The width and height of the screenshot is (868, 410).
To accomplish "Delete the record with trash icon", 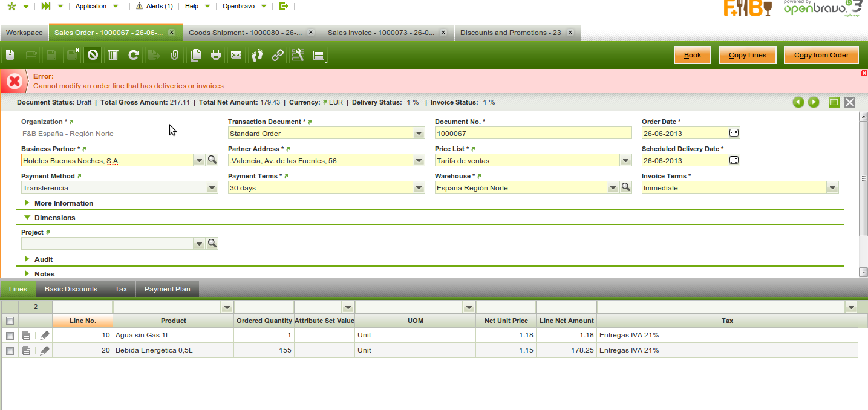I will tap(113, 56).
